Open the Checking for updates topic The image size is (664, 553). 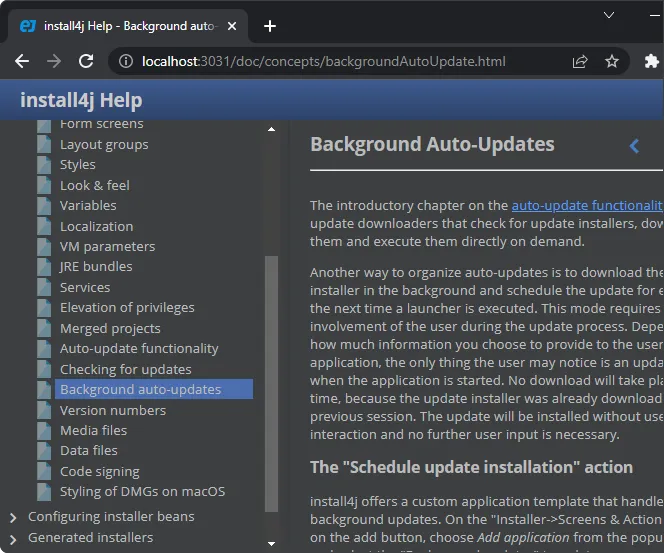[125, 370]
